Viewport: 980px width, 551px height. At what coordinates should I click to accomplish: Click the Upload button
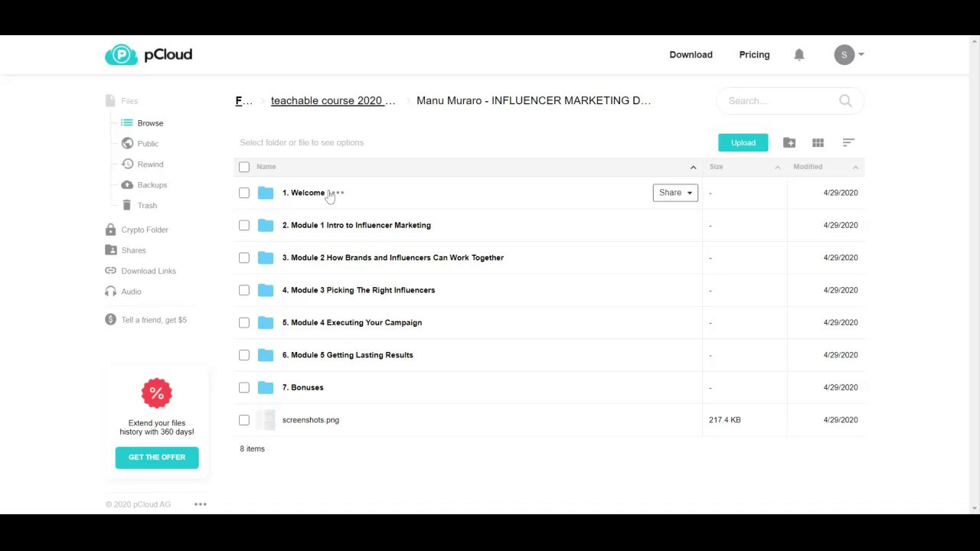point(743,142)
